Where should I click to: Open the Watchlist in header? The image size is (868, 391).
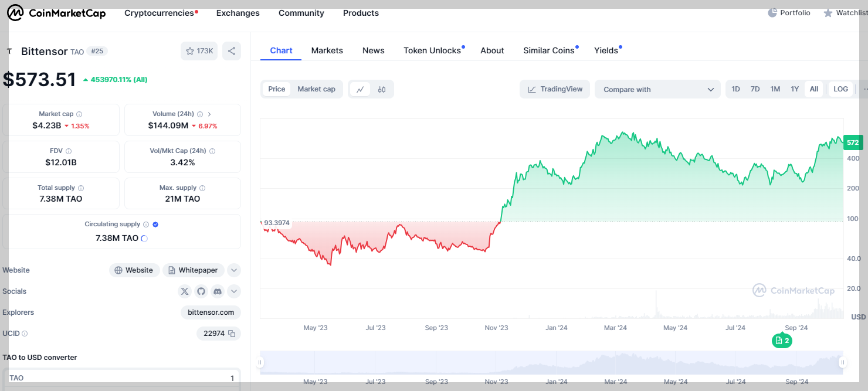[x=845, y=13]
